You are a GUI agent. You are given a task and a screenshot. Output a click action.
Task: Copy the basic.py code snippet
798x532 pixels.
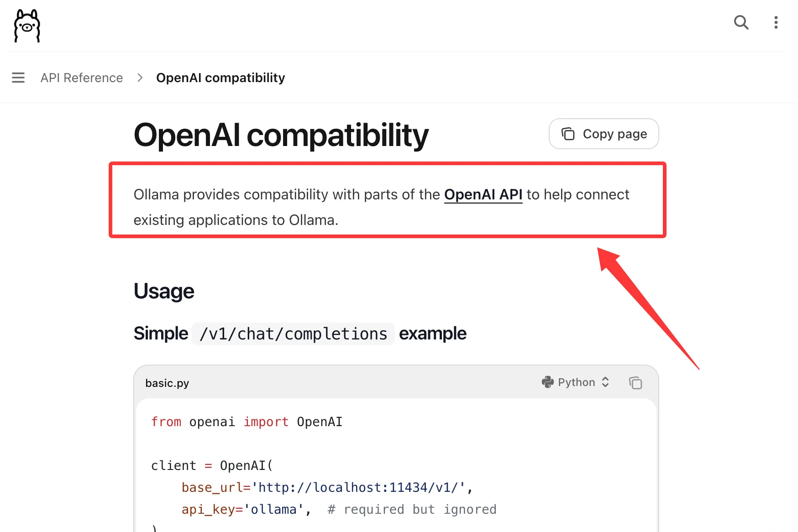point(635,382)
